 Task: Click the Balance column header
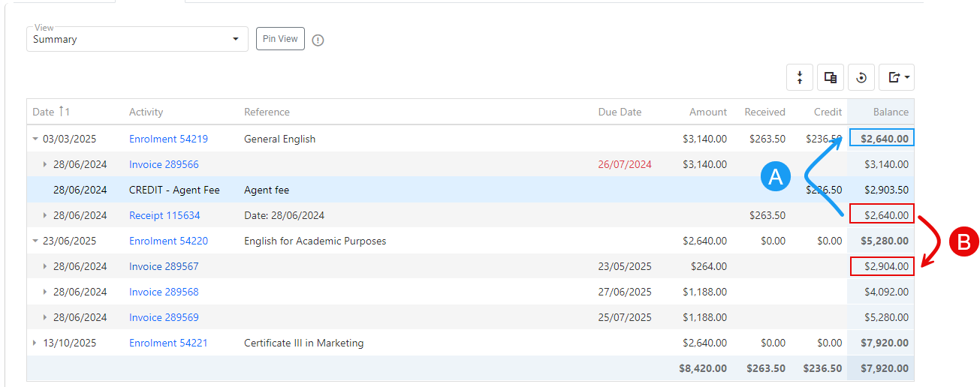coord(890,112)
